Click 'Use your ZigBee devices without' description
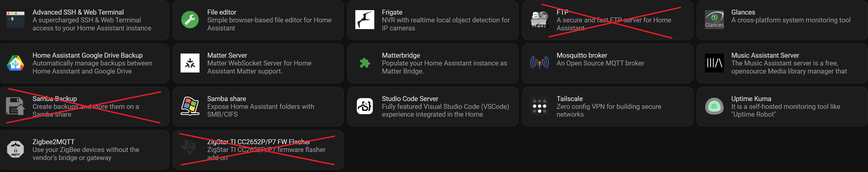The height and width of the screenshot is (172, 868). (86, 154)
